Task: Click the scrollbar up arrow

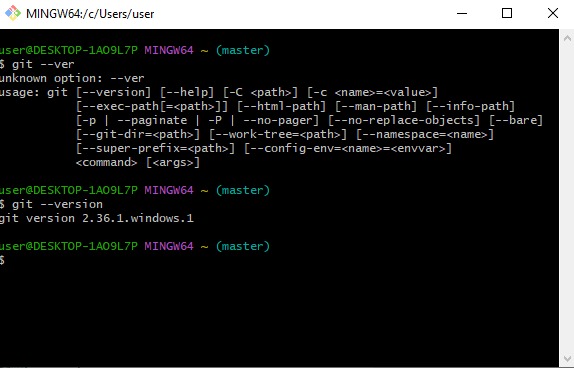Action: coord(567,38)
